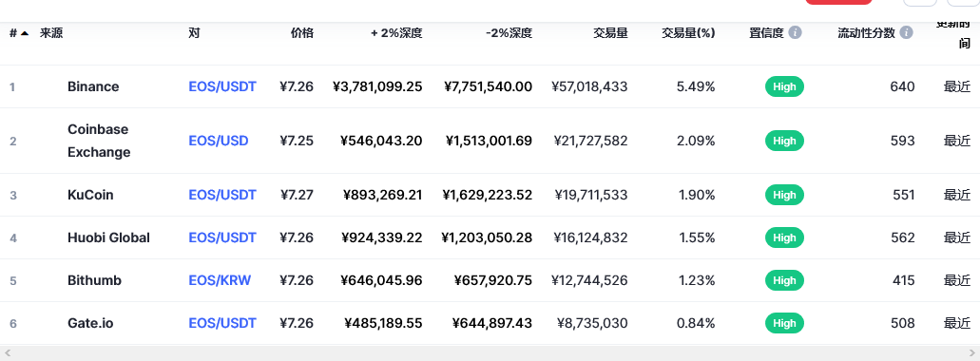Click the info icon beside 流动性分数

point(906,32)
